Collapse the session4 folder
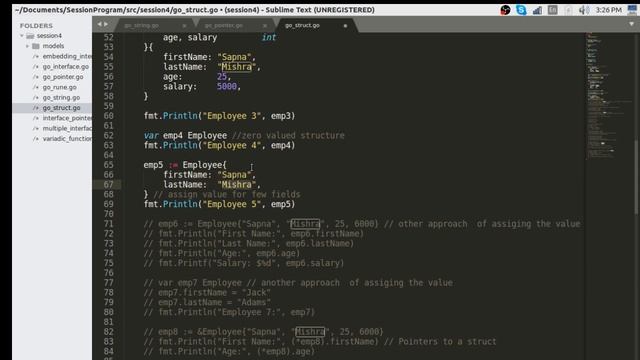 coord(22,36)
